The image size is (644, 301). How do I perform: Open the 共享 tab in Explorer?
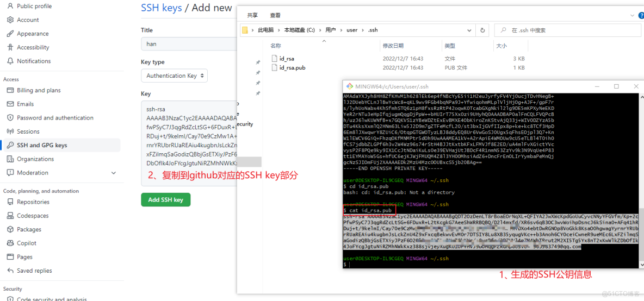pyautogui.click(x=252, y=15)
